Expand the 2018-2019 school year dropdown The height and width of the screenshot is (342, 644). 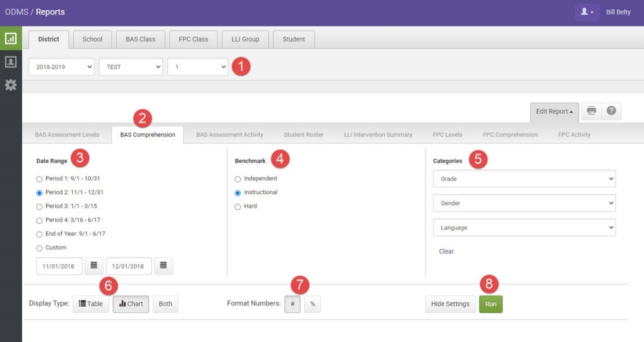coord(62,67)
